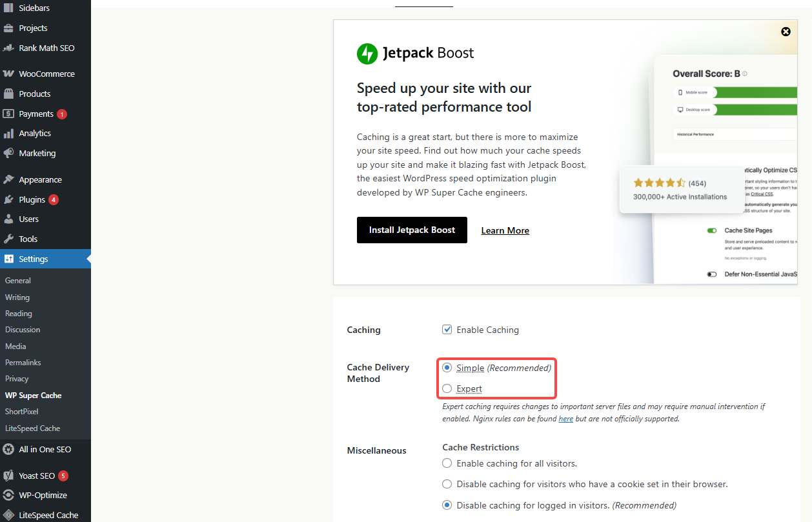812x522 pixels.
Task: Open the Products menu icon
Action: tap(8, 94)
